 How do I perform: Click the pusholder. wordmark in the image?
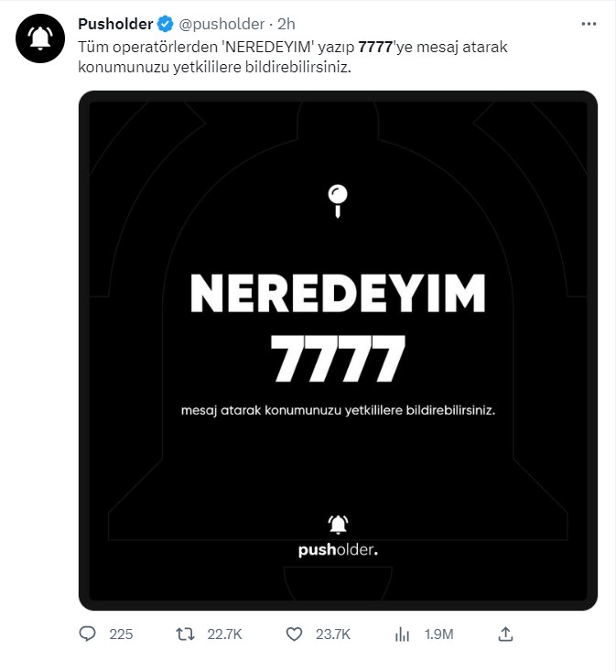click(x=338, y=550)
